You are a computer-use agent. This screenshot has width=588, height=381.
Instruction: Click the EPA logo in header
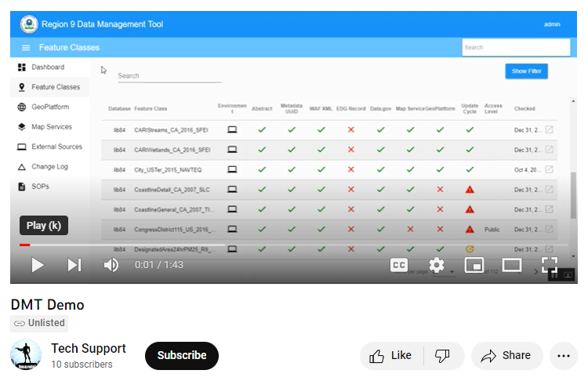tap(29, 24)
